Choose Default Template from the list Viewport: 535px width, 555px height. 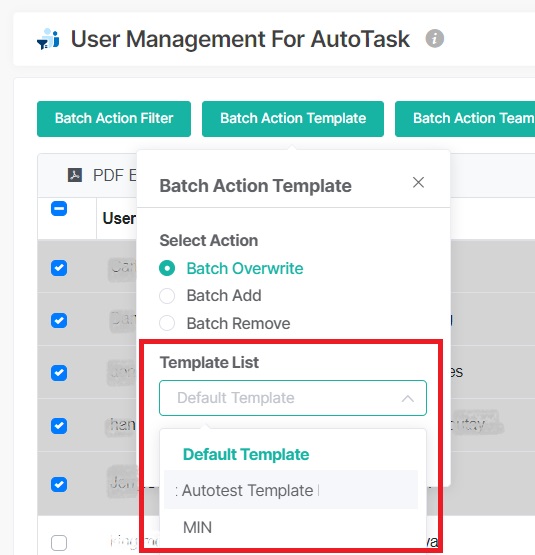click(291, 454)
